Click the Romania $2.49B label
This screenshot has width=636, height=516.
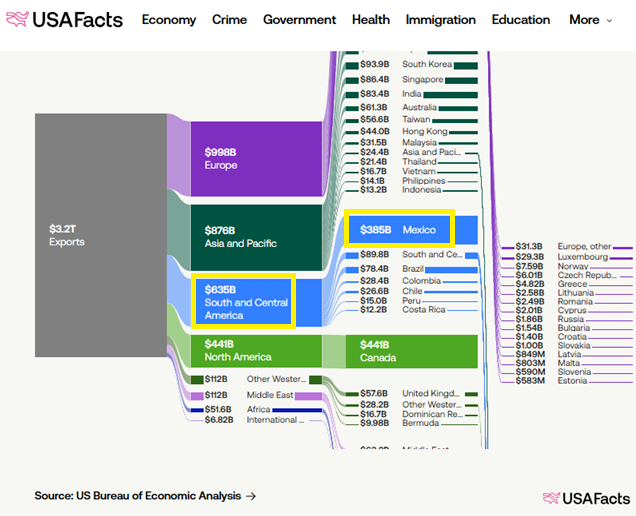554,302
